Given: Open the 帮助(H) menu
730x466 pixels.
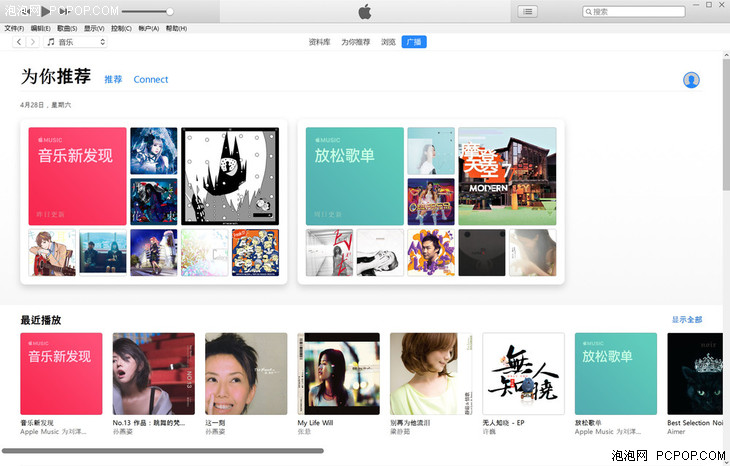Looking at the screenshot, I should coord(176,28).
